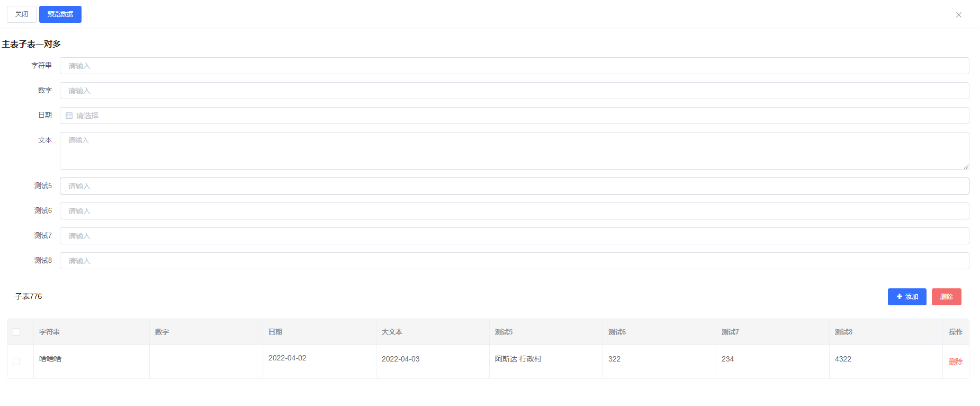This screenshot has width=980, height=406.
Task: Click into the 数字 input field
Action: [x=514, y=91]
